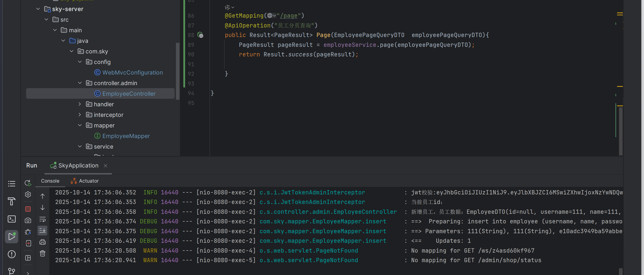Toggle scroll to end of console

(43, 230)
